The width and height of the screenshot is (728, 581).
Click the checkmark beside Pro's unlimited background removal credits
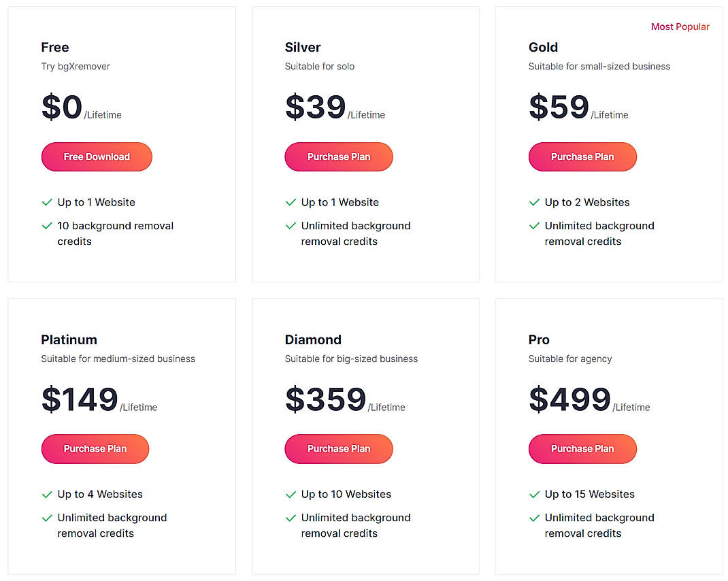534,518
